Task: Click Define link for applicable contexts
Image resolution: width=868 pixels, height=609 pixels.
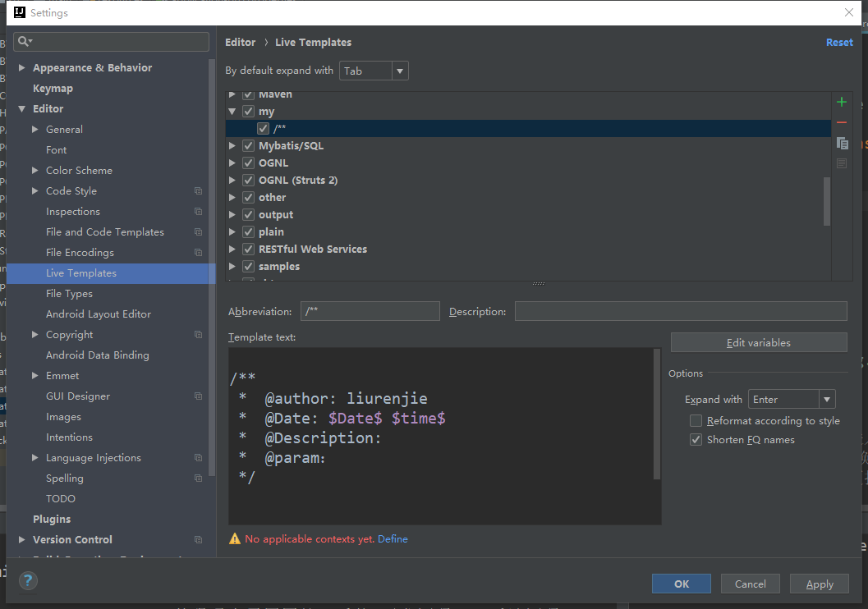Action: [x=393, y=538]
